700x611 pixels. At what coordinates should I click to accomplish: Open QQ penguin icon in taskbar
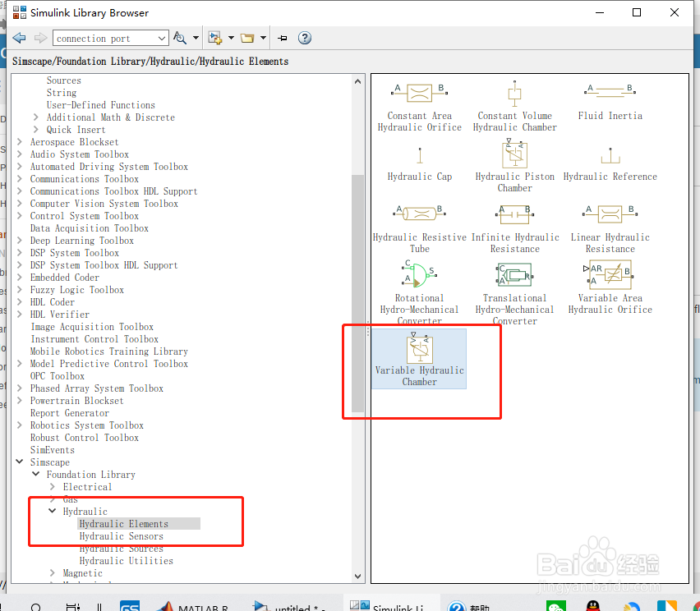tap(593, 606)
